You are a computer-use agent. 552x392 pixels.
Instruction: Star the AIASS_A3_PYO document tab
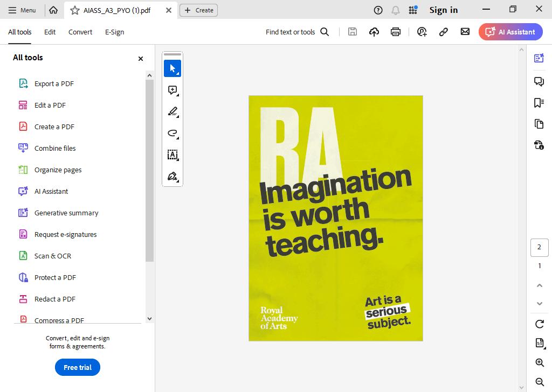(x=75, y=10)
